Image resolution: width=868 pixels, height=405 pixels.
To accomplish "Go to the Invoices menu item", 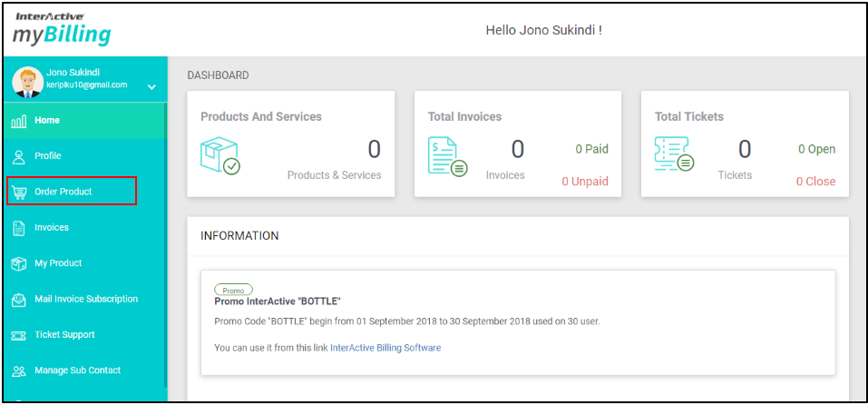I will point(52,228).
